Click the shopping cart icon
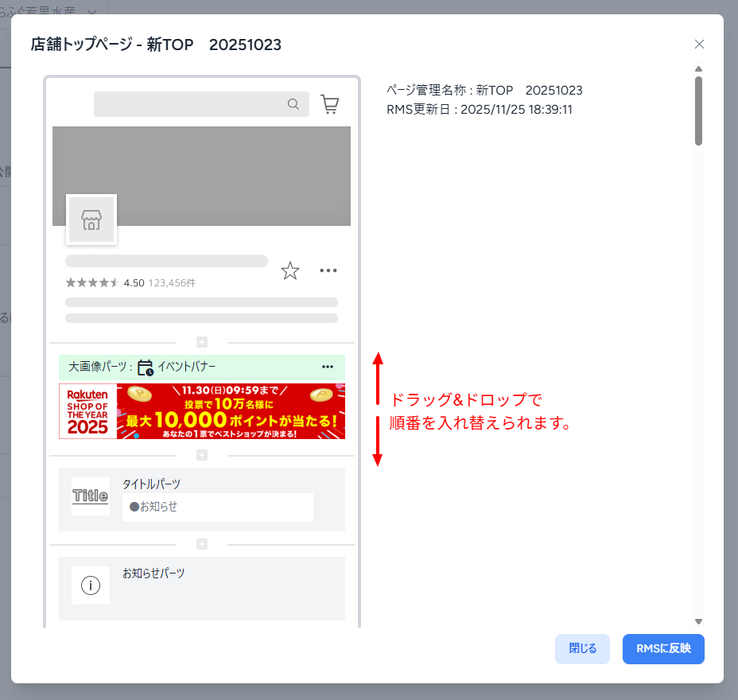 pos(329,104)
